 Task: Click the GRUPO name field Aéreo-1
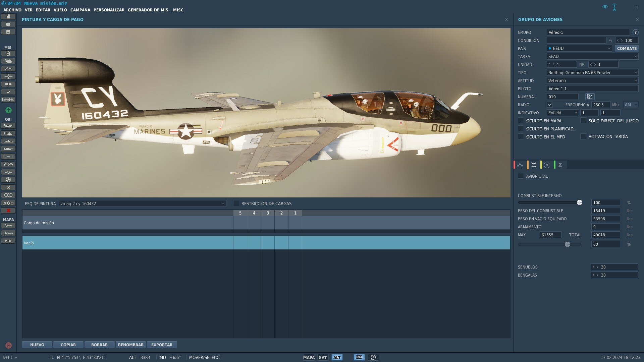[588, 32]
